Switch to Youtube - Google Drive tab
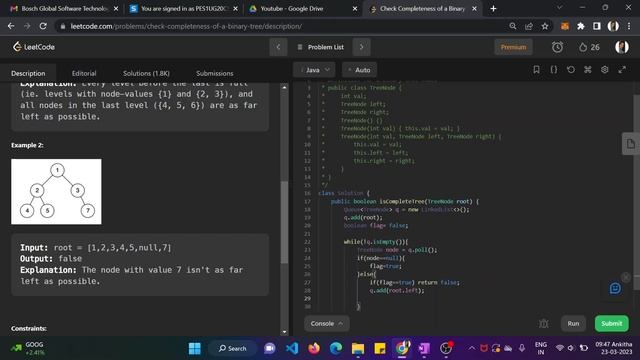This screenshot has height=360, width=640. tap(302, 9)
